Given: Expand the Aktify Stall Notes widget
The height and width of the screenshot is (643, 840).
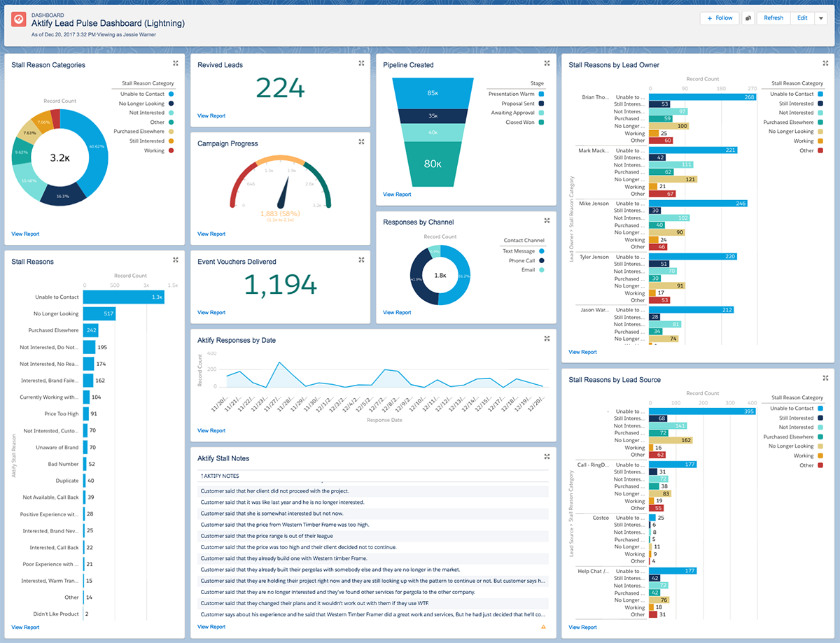Looking at the screenshot, I should point(547,457).
